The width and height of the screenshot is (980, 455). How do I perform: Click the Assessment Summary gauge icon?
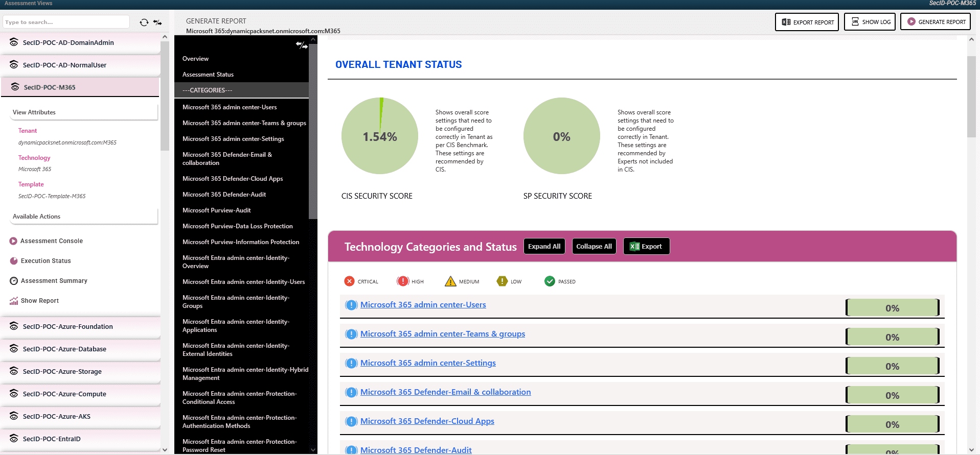pyautogui.click(x=14, y=281)
